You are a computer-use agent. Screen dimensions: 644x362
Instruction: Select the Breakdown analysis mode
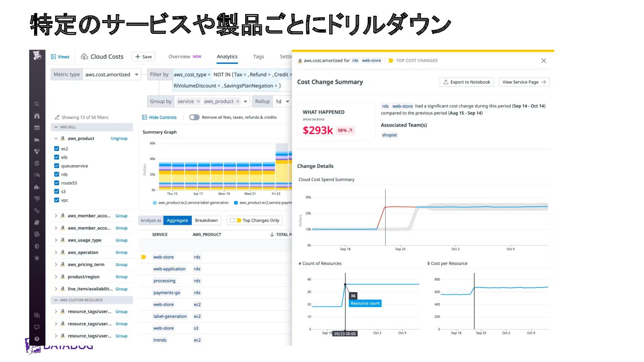[206, 220]
